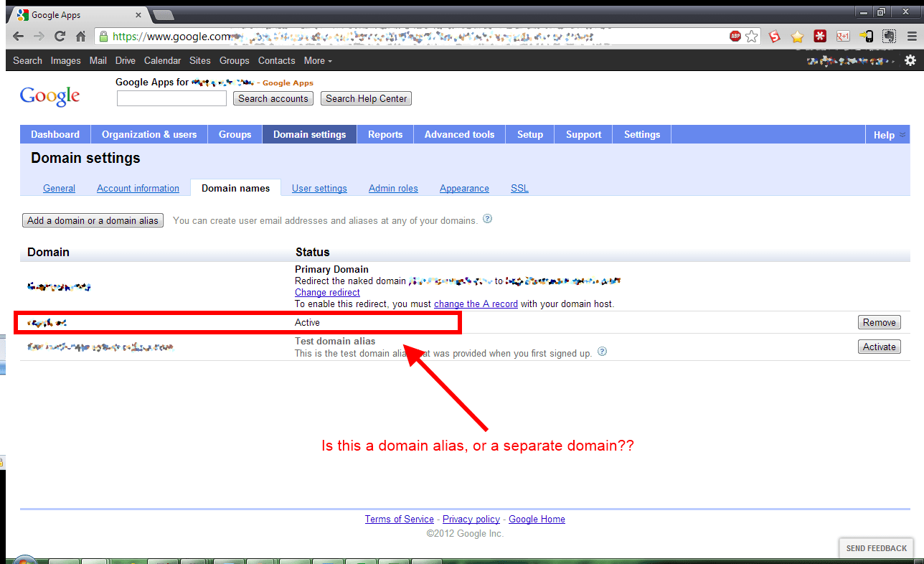Open the Change redirect link
Viewport: 924px width, 564px height.
coord(326,292)
